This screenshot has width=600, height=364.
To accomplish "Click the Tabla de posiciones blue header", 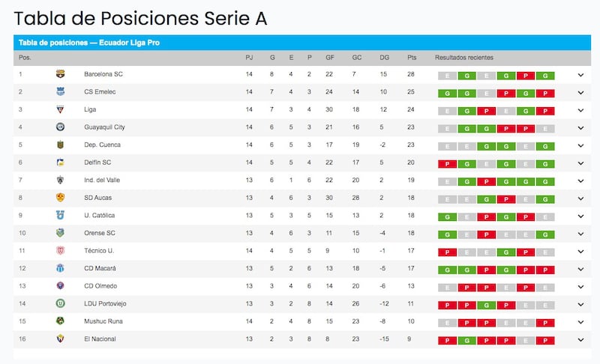I will [302, 43].
